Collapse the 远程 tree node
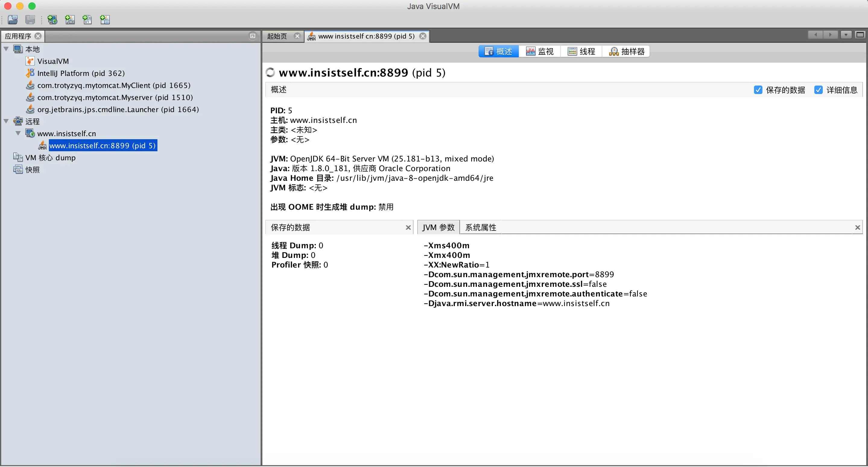868x467 pixels. coord(6,121)
